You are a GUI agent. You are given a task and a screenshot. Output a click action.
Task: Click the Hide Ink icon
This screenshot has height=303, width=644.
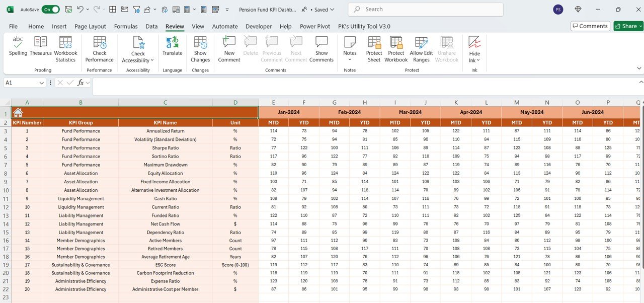coord(474,42)
